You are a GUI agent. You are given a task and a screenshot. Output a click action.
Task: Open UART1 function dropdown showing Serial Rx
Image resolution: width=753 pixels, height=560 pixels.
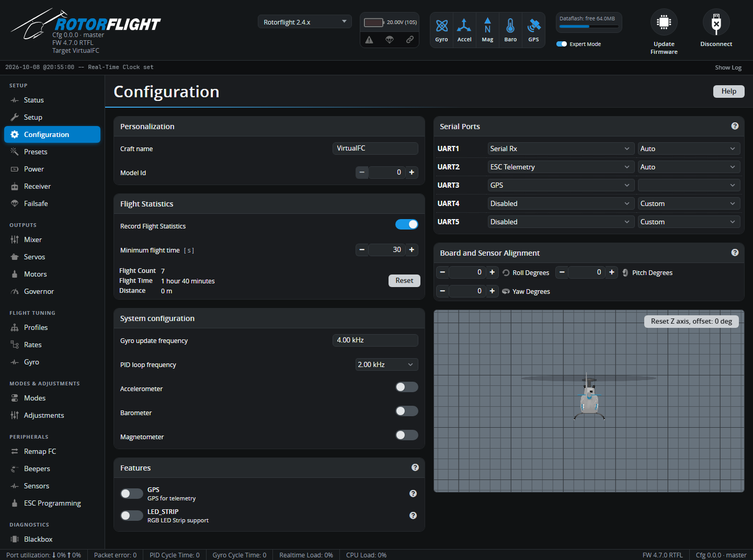click(561, 148)
